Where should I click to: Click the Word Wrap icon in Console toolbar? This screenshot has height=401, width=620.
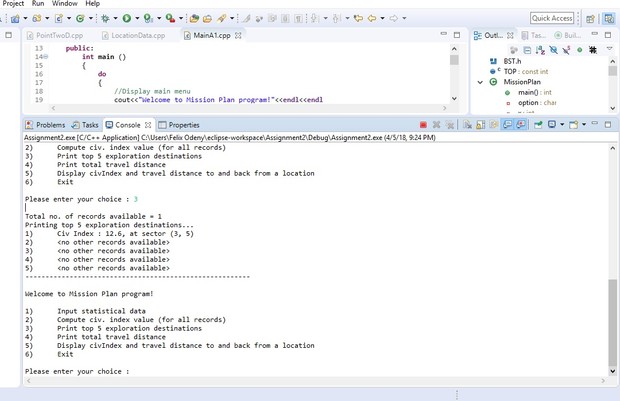(x=494, y=125)
